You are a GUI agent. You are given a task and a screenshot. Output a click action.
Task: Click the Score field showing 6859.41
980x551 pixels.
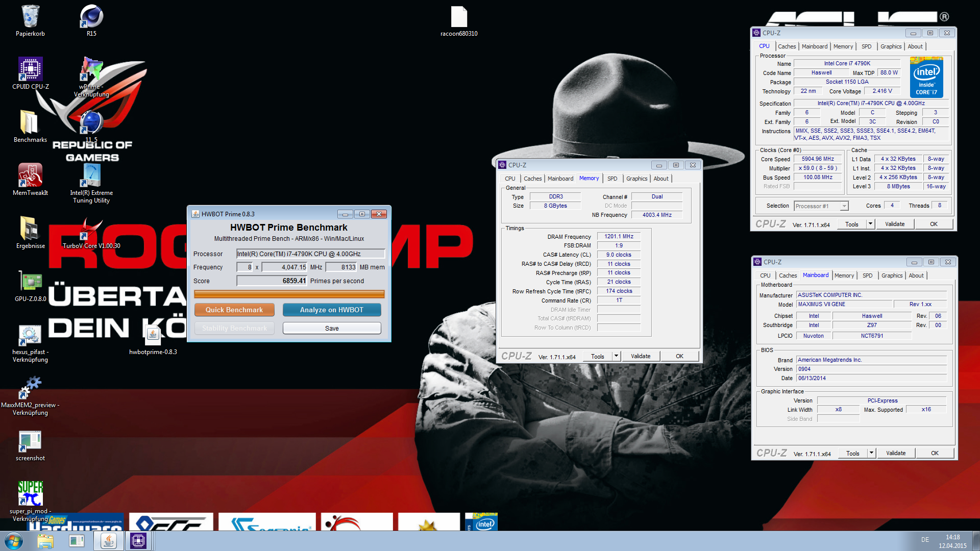point(272,281)
